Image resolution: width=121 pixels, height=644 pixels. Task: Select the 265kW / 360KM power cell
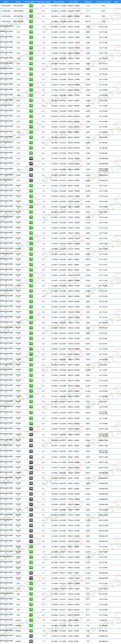[73, 615]
